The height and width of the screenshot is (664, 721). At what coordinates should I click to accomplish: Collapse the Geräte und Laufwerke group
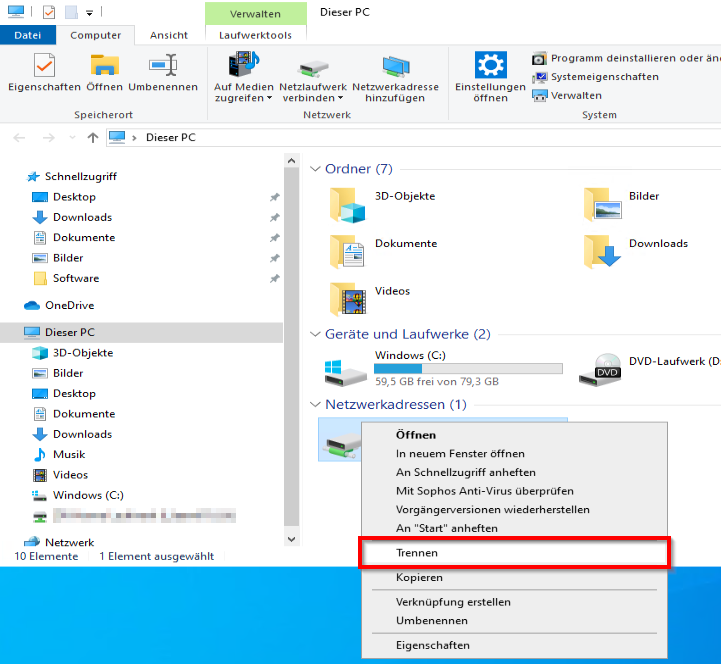pos(315,334)
